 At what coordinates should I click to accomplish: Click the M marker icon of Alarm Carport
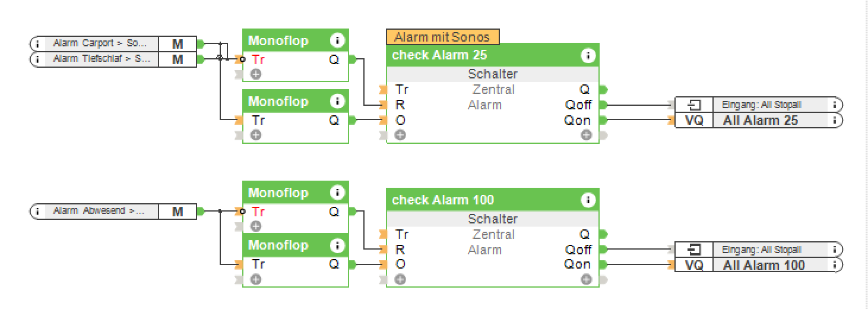178,43
